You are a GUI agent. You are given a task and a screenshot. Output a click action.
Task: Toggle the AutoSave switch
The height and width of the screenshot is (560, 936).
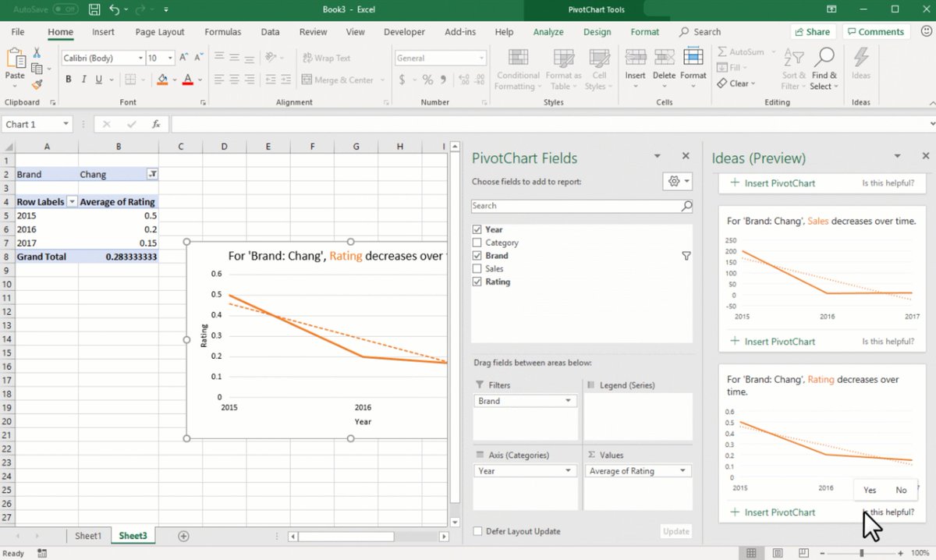point(66,9)
